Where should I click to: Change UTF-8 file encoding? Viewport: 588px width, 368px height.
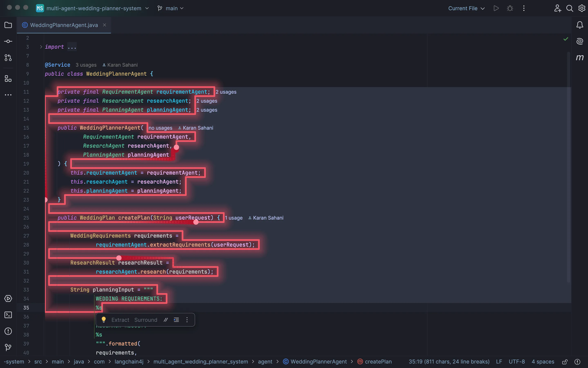517,362
